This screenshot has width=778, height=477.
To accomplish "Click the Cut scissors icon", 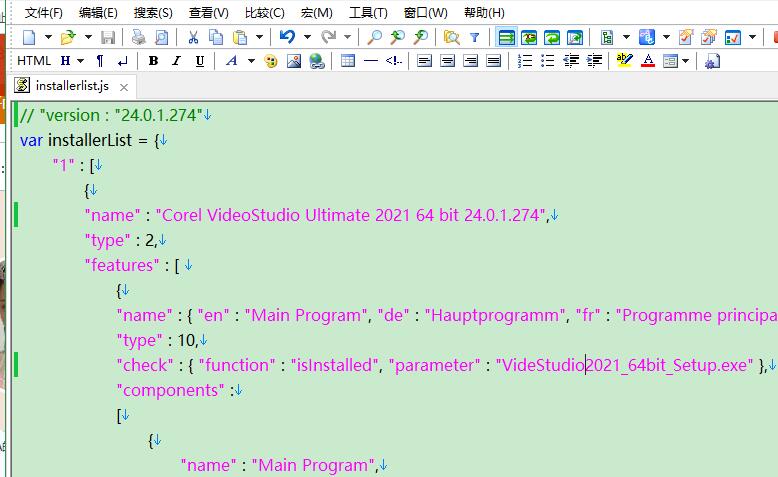I will tap(192, 37).
